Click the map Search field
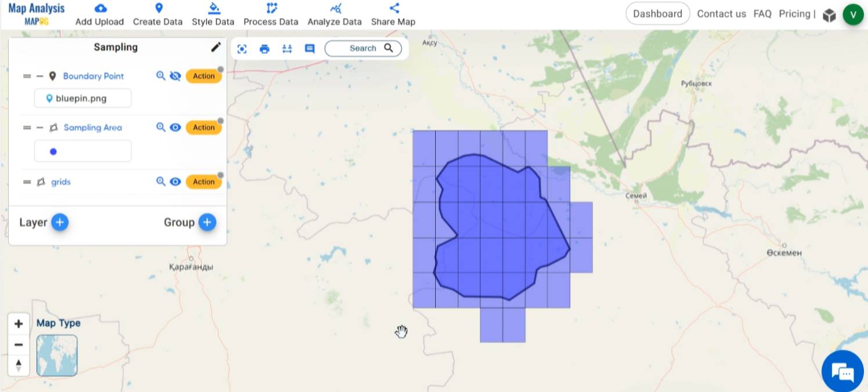868x392 pixels. coord(363,48)
